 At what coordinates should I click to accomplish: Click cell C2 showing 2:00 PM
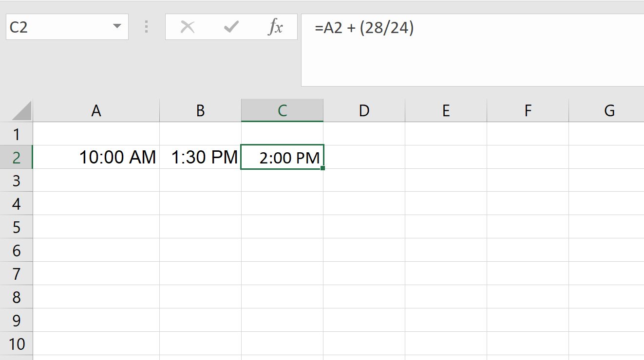pos(282,157)
